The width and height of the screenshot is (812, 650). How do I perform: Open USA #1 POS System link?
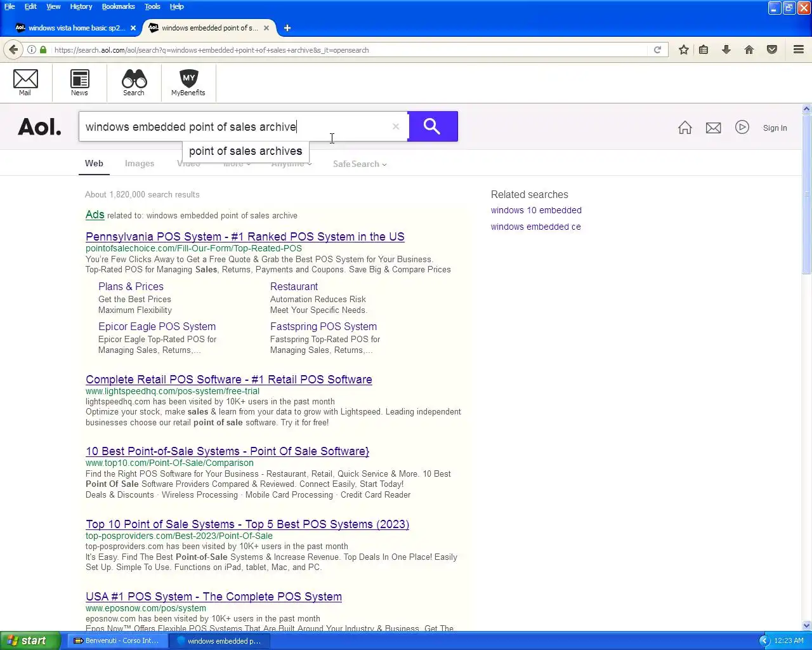click(214, 597)
